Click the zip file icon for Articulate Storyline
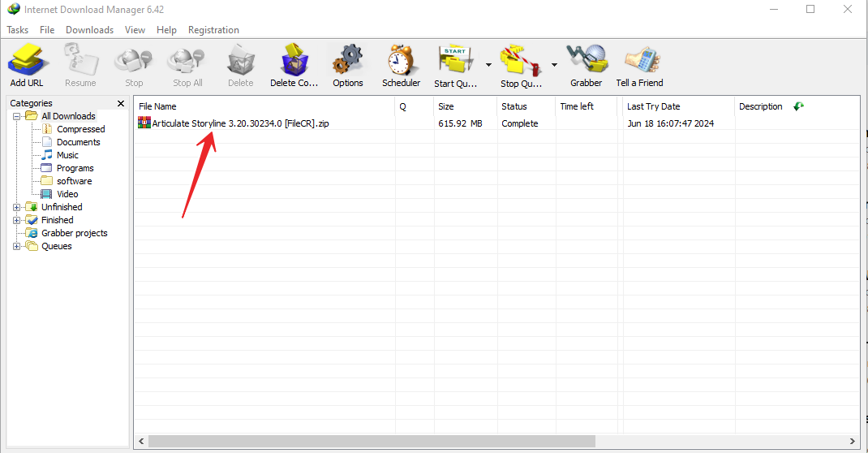This screenshot has width=868, height=453. coord(144,123)
